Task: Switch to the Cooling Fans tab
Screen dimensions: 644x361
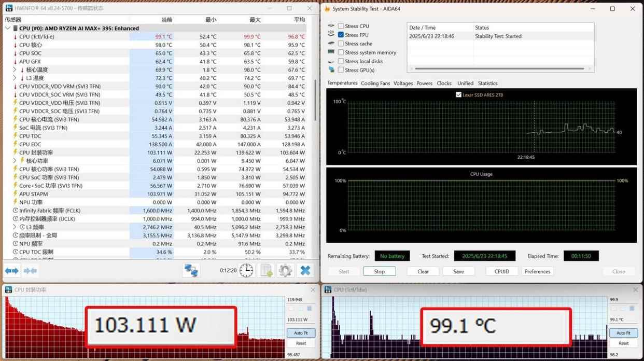Action: [375, 84]
